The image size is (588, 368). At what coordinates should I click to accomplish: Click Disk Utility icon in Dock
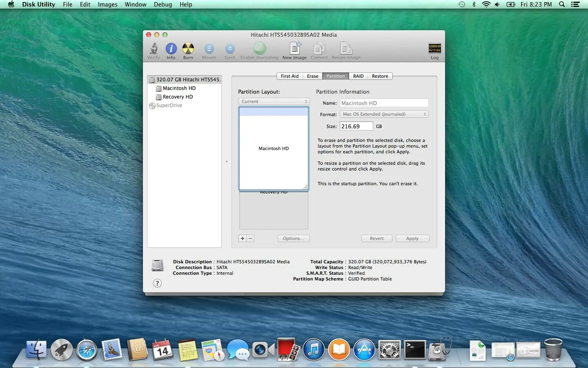pyautogui.click(x=439, y=350)
